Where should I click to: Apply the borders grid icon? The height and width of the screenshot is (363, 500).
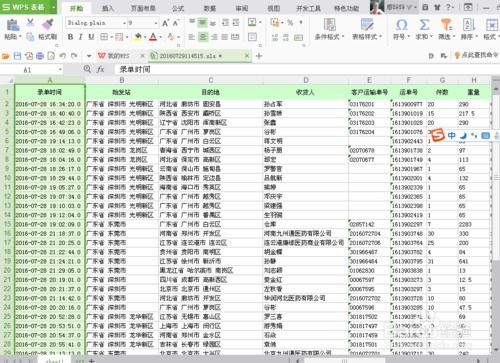point(104,37)
